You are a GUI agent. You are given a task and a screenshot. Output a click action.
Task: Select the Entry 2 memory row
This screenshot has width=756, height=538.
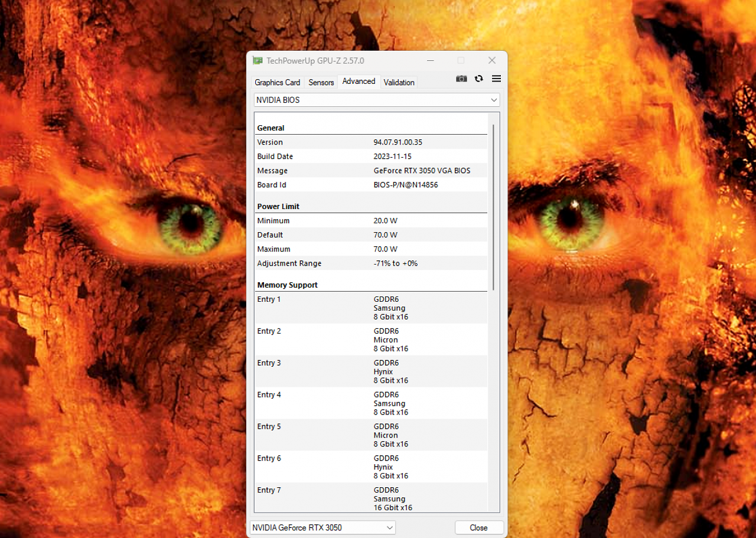(371, 340)
